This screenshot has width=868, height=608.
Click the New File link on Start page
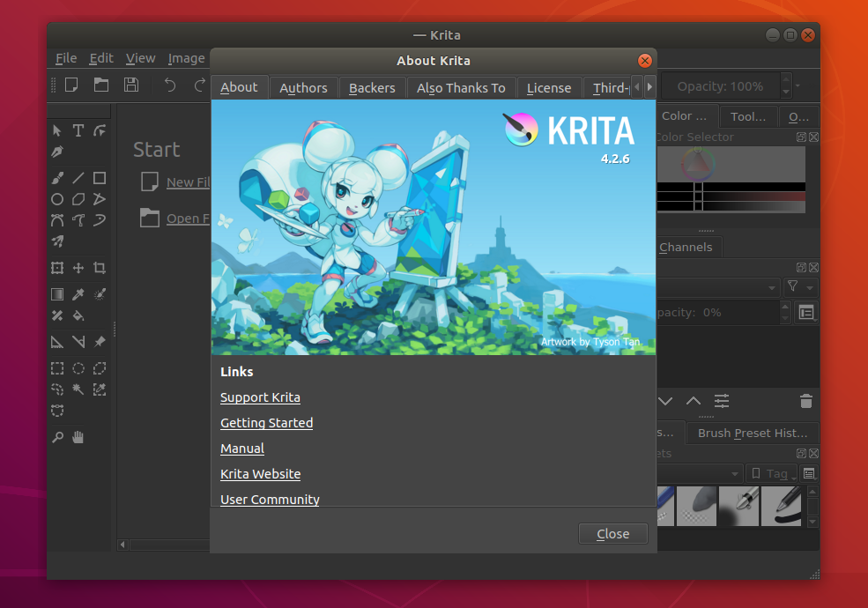click(x=189, y=182)
